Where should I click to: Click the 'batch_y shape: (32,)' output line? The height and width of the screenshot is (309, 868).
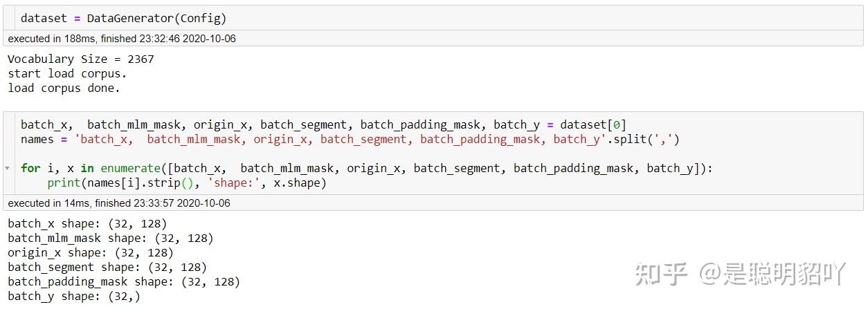pos(73,297)
